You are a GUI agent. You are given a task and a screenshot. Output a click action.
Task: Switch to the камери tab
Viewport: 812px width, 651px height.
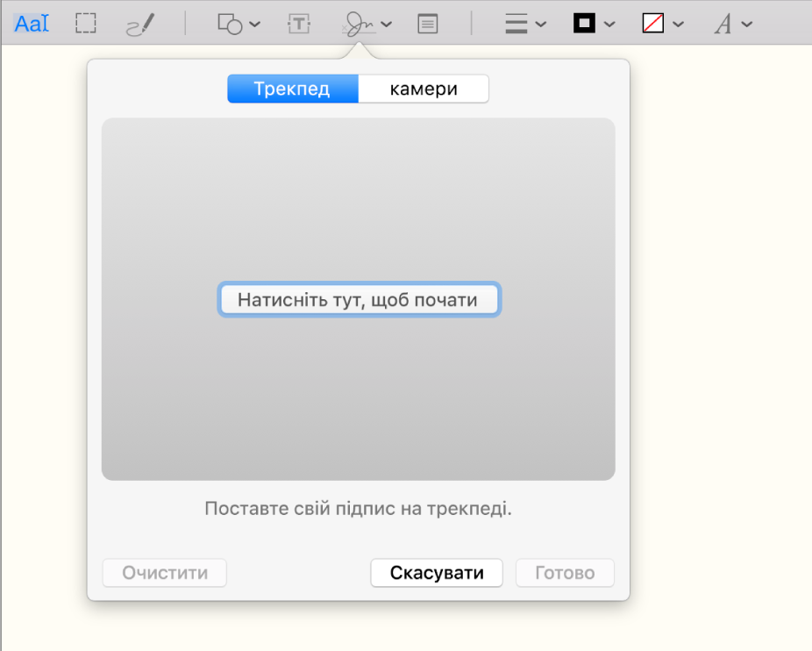point(424,88)
